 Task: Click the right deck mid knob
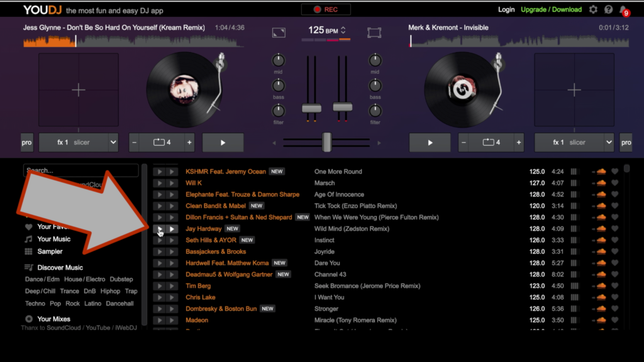pyautogui.click(x=375, y=60)
